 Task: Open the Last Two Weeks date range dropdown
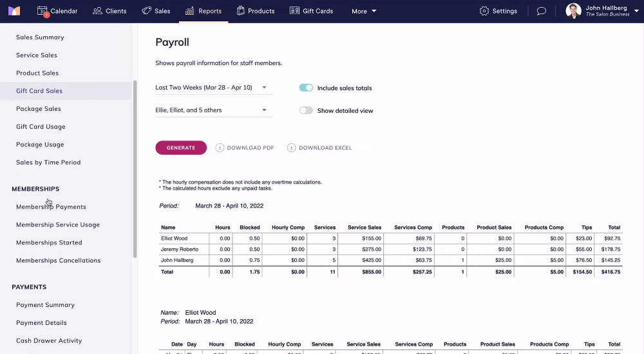pyautogui.click(x=214, y=88)
